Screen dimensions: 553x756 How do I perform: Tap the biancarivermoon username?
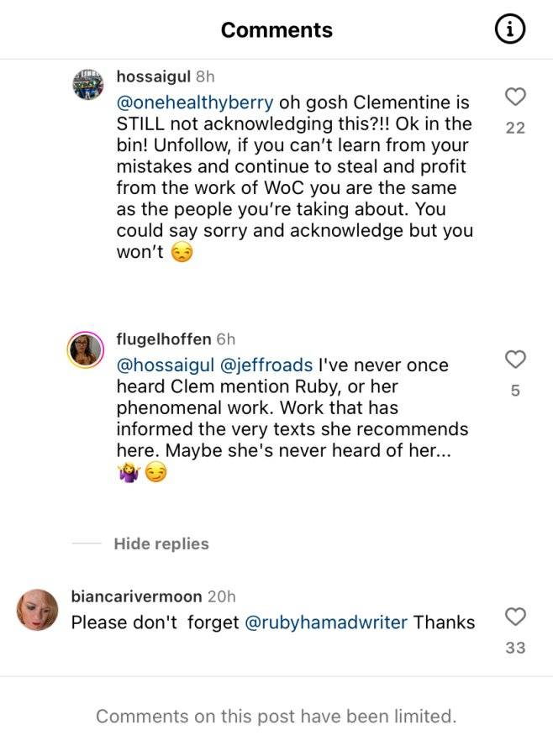(x=136, y=596)
